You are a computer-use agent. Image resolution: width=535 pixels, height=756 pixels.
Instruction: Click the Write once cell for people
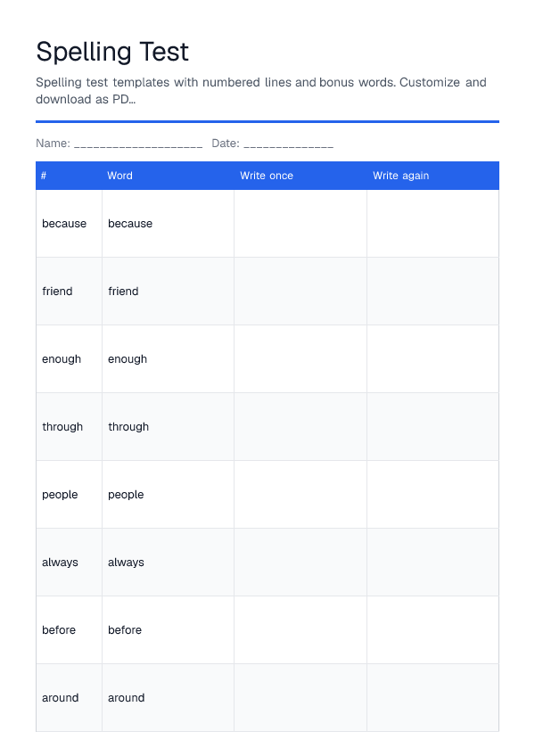point(300,495)
